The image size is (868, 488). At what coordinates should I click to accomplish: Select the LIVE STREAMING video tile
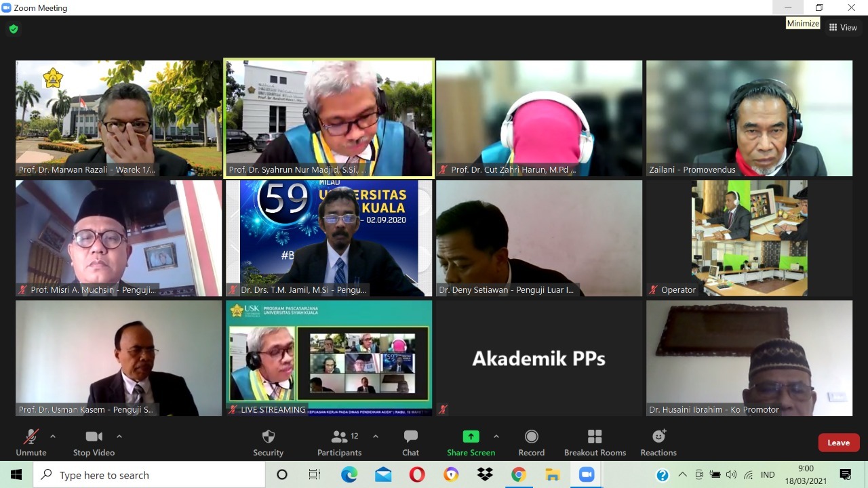click(329, 358)
